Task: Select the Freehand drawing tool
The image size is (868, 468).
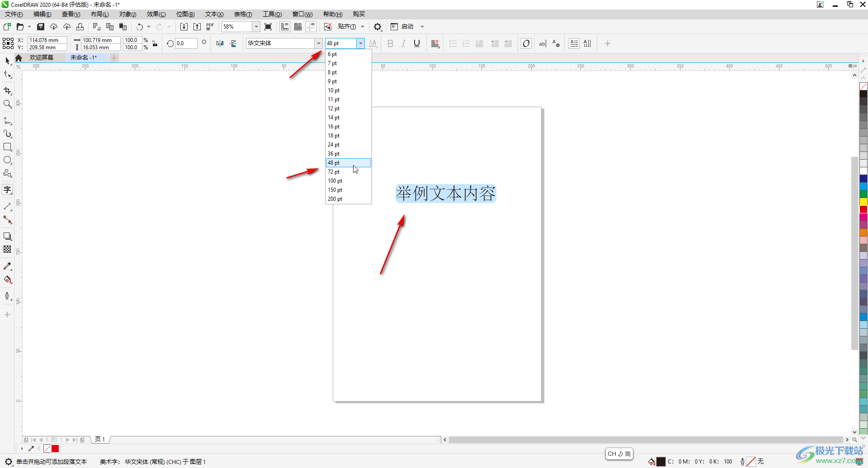Action: point(7,121)
